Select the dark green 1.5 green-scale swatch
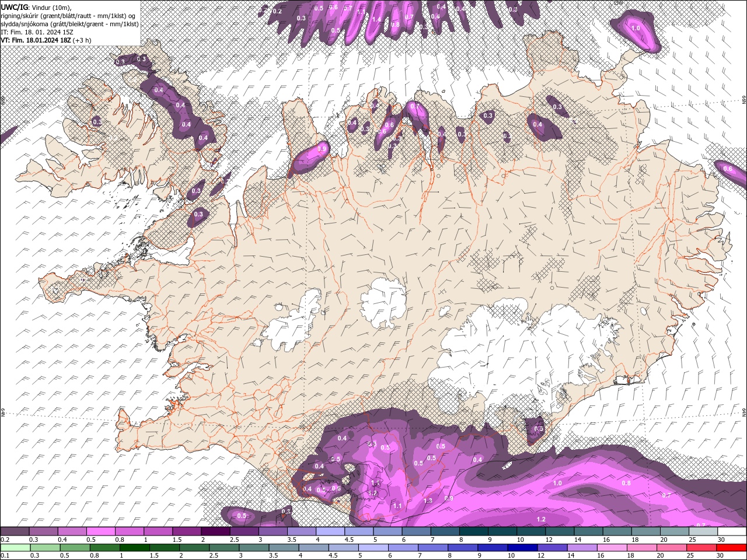The width and height of the screenshot is (747, 560). pos(164,548)
